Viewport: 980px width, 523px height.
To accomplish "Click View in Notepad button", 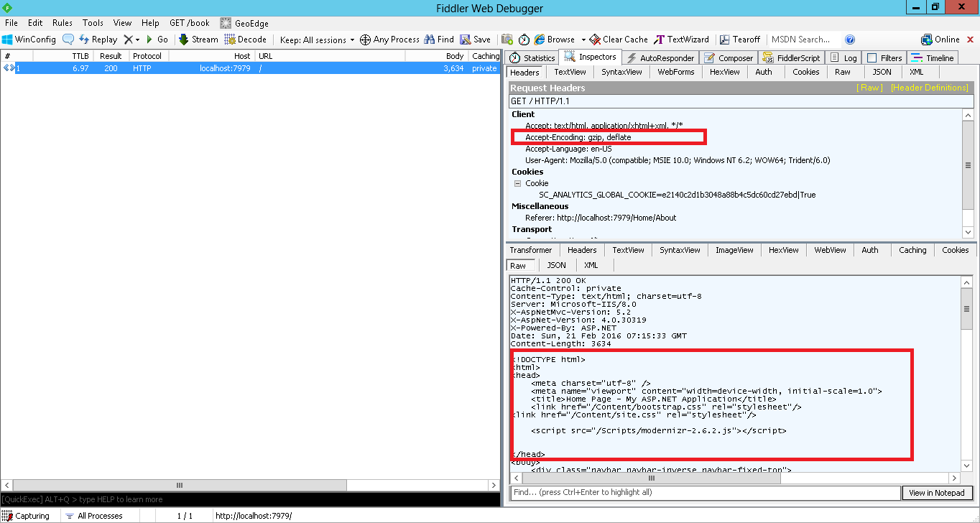I will [x=938, y=493].
